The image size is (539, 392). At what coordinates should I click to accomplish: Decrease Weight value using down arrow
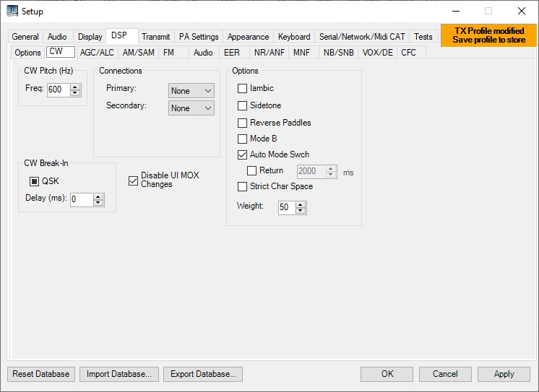click(x=301, y=211)
